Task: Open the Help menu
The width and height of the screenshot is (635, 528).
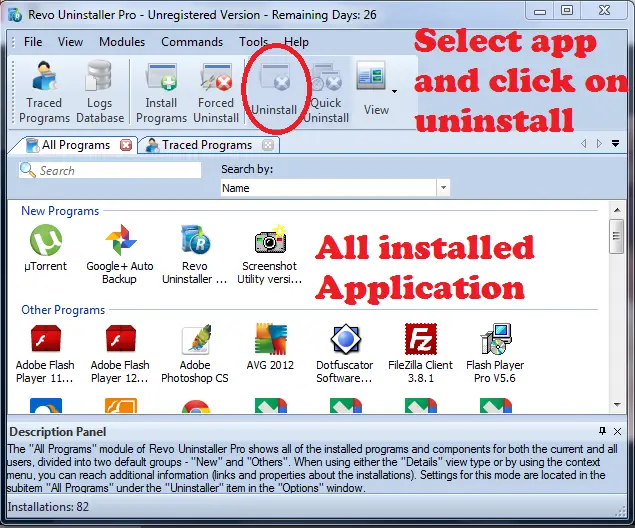Action: click(x=296, y=42)
